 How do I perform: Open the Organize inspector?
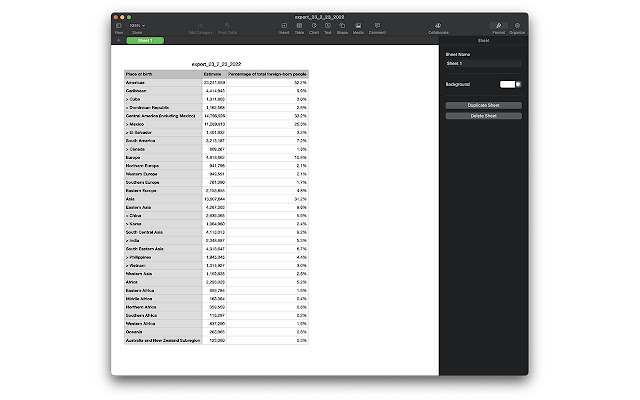point(517,25)
